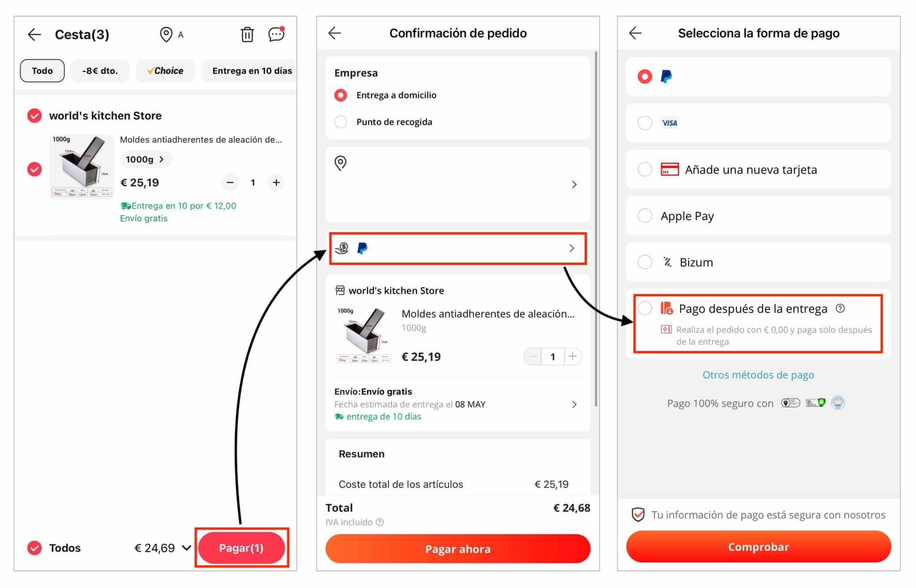Uncheck the world's kitchen Store checkbox
The image size is (916, 588).
[34, 116]
